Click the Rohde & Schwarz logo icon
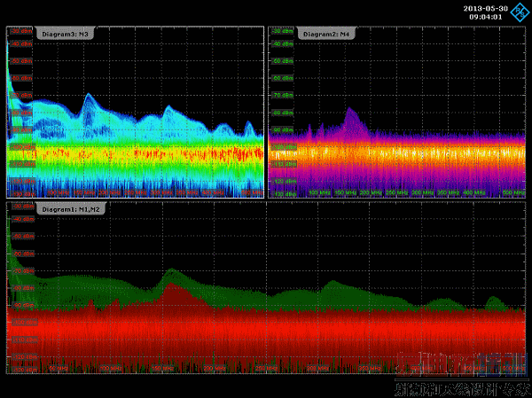Image resolution: width=532 pixels, height=398 pixels. pyautogui.click(x=519, y=12)
